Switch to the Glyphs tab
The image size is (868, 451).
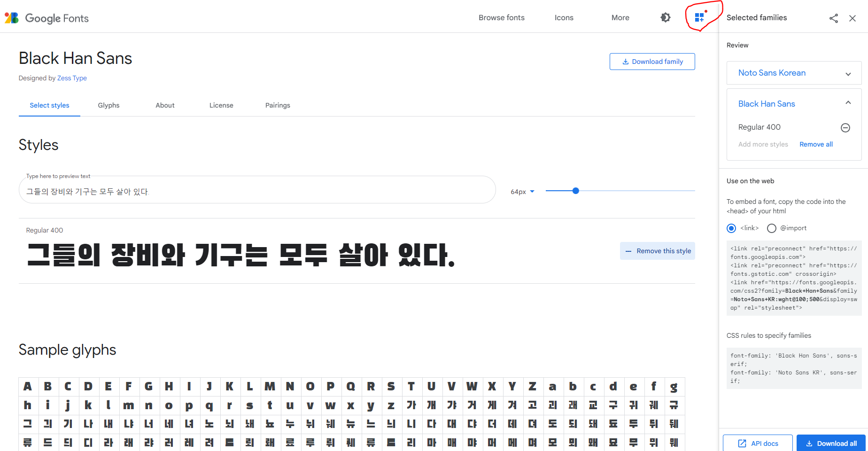pyautogui.click(x=108, y=105)
